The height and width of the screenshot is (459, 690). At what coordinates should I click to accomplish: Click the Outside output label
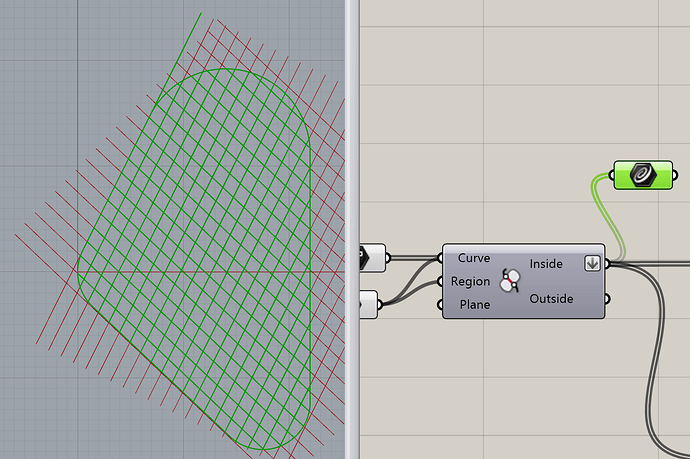click(x=551, y=299)
